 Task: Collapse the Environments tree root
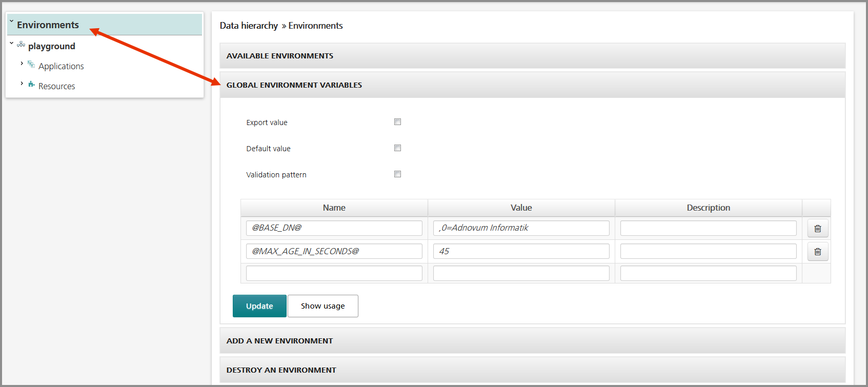[11, 22]
